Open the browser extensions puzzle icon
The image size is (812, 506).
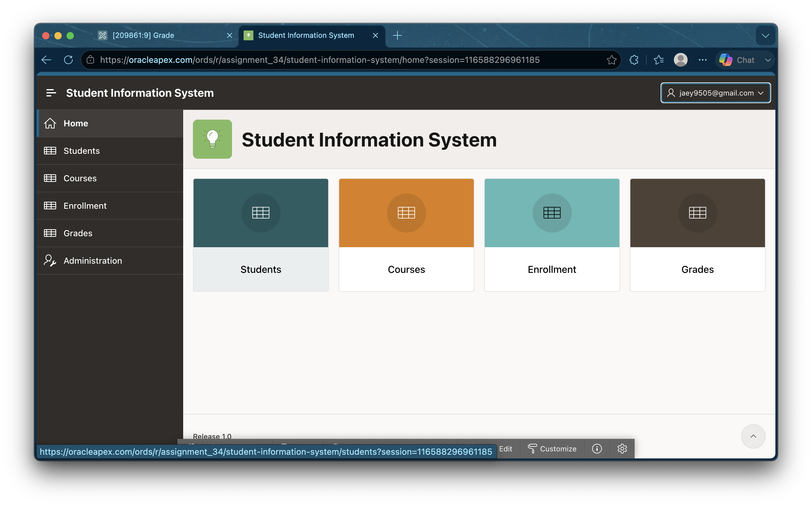[x=634, y=60]
